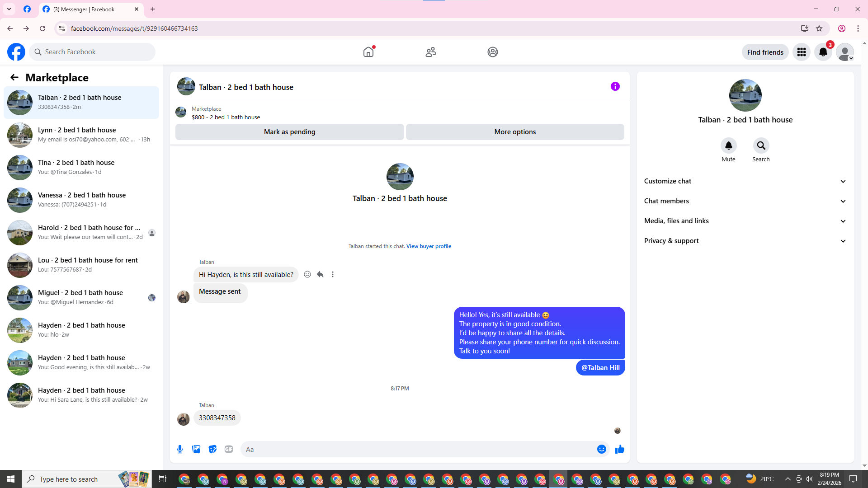The height and width of the screenshot is (488, 868).
Task: Expand Media, files and links
Action: (745, 221)
